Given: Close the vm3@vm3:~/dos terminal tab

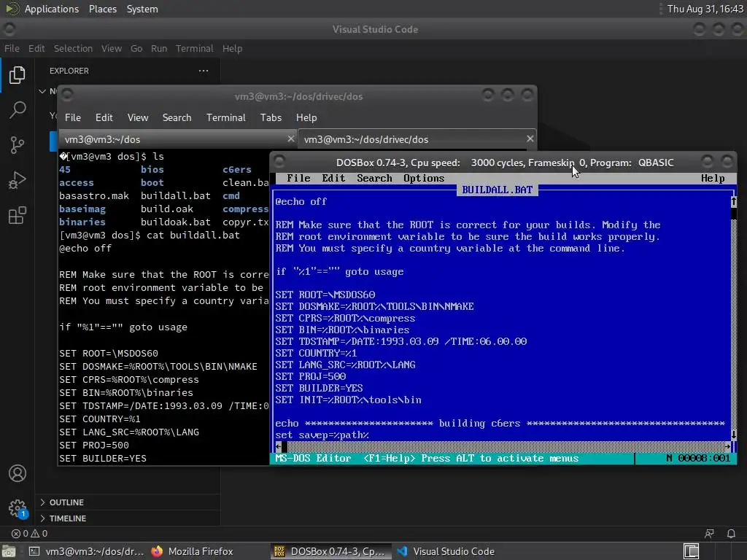Looking at the screenshot, I should pyautogui.click(x=290, y=139).
